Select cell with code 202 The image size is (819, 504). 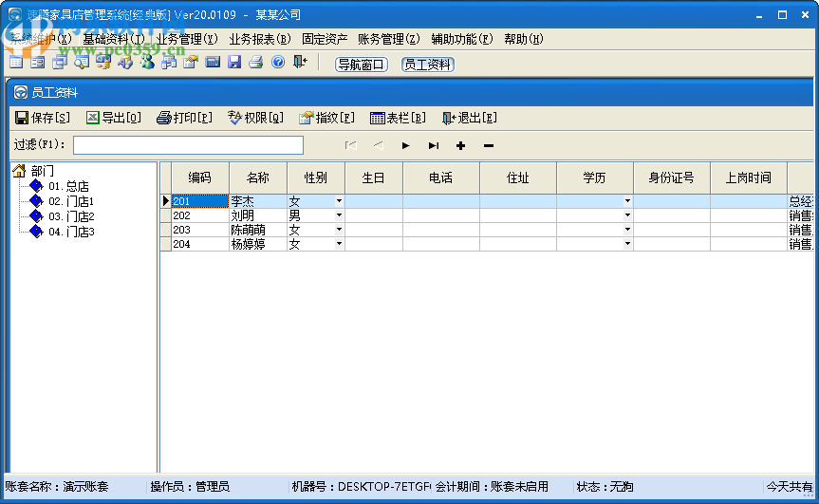tap(200, 215)
